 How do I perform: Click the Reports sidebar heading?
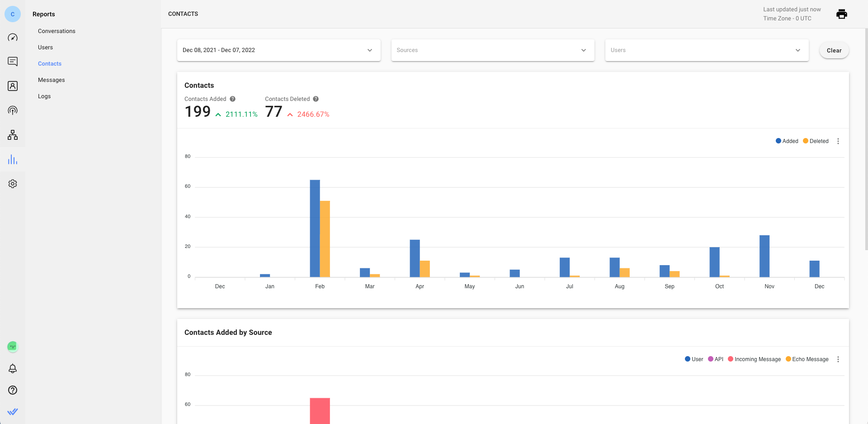coord(44,14)
